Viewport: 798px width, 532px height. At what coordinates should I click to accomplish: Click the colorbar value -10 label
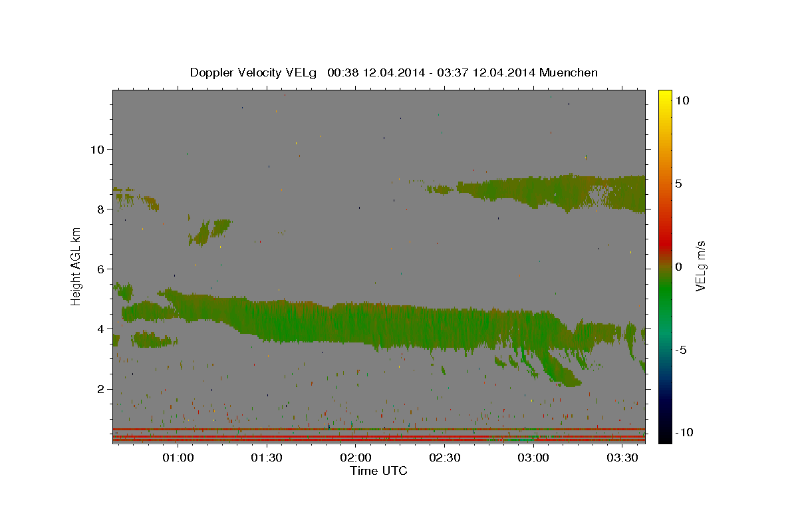click(684, 432)
